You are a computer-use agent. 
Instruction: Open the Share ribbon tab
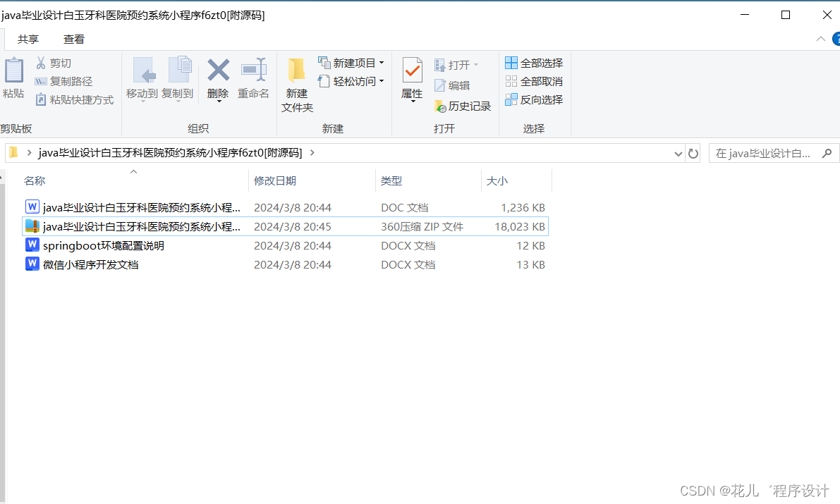point(28,39)
